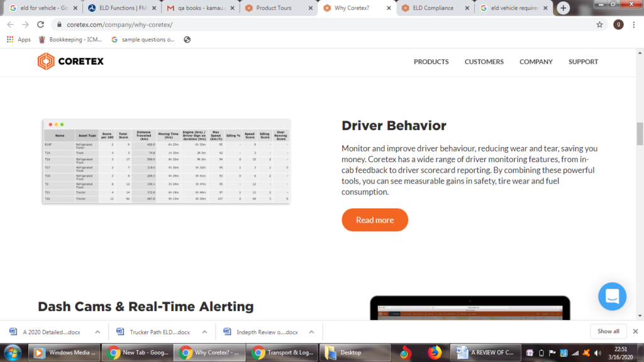The height and width of the screenshot is (362, 644).
Task: Open the sample questions bookmark
Action: [143, 40]
